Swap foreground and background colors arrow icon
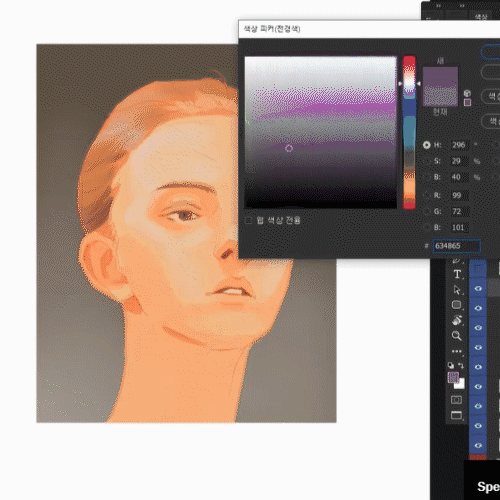 tap(461, 365)
